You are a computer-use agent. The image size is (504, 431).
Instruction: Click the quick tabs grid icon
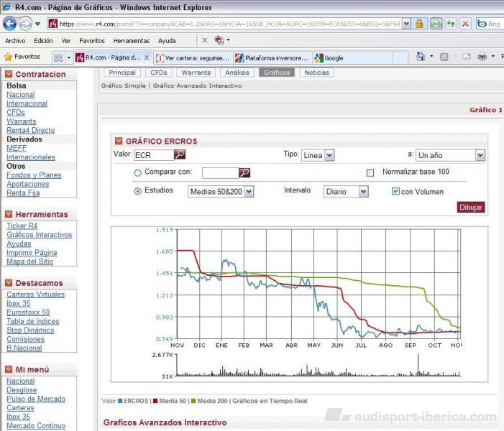tap(58, 57)
